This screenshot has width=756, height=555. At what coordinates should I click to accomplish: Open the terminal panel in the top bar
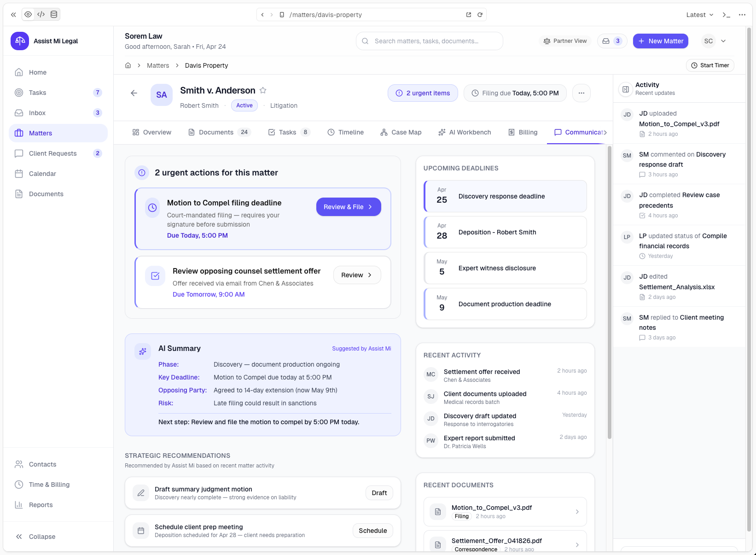coord(726,14)
